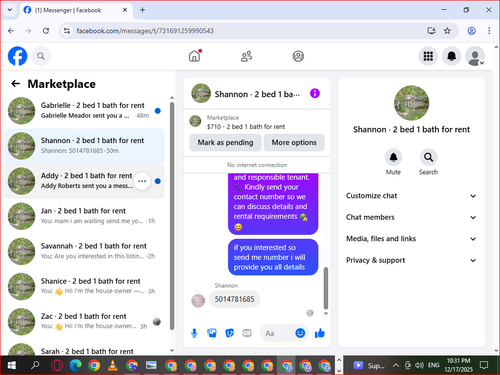The height and width of the screenshot is (375, 500).
Task: Click the Mute bell icon
Action: 393,157
